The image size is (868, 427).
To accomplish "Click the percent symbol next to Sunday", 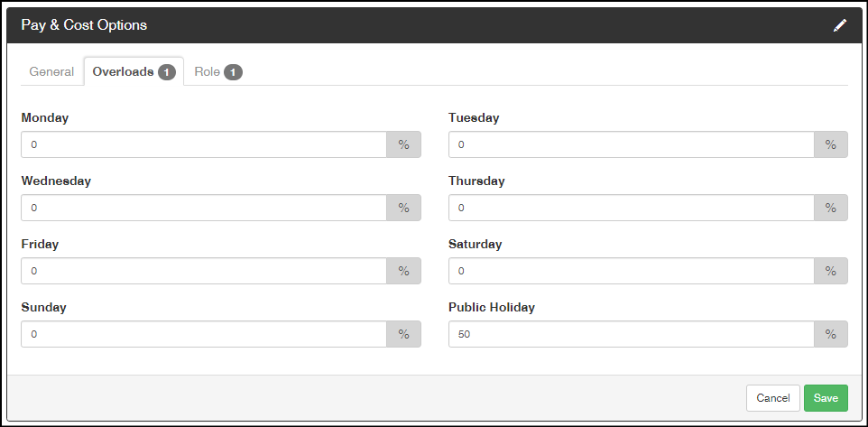I will [x=403, y=334].
